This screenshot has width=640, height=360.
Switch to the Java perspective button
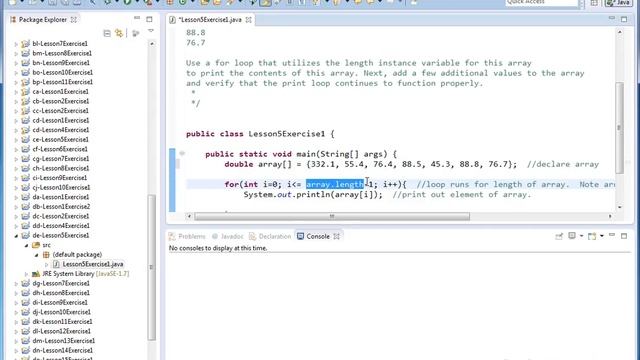619,3
